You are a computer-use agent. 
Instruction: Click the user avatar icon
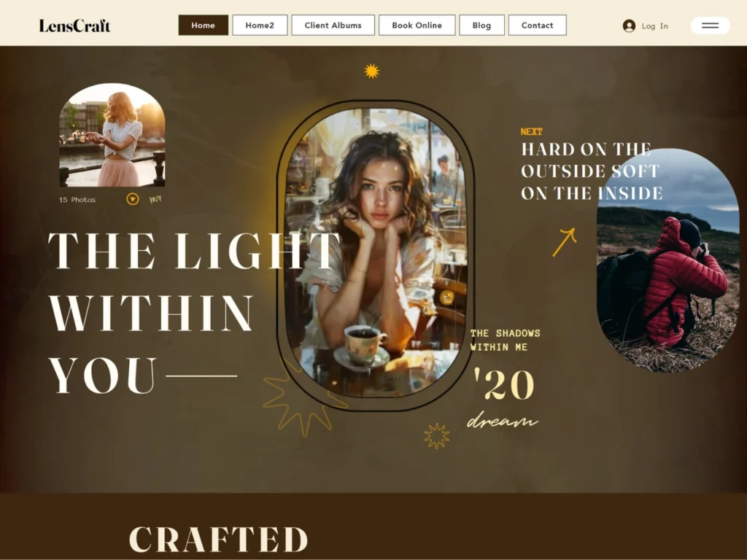pyautogui.click(x=629, y=26)
